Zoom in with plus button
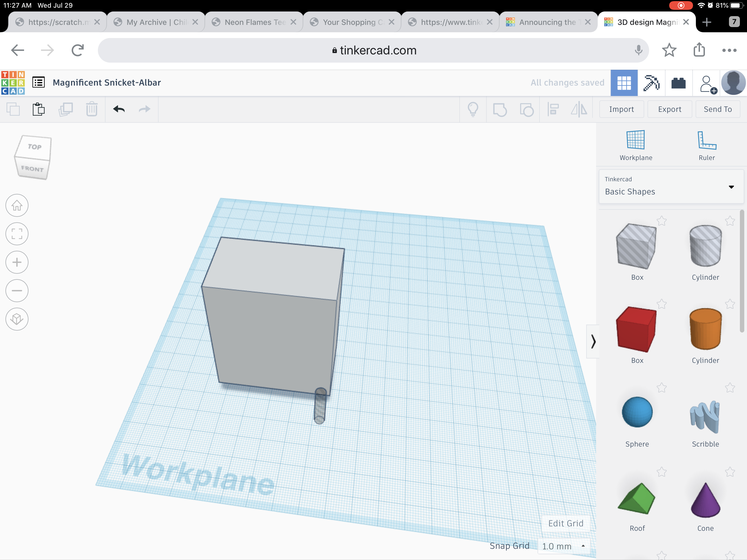Image resolution: width=747 pixels, height=560 pixels. pos(17,262)
